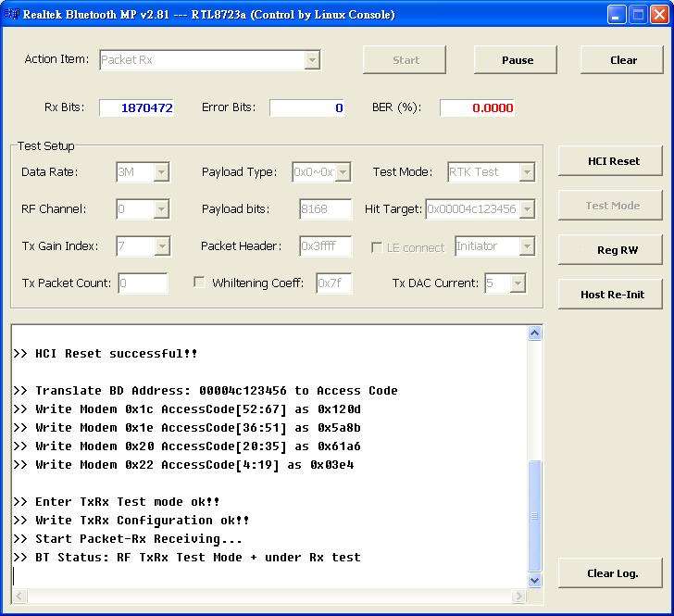Click the BER percentage value field

point(477,107)
